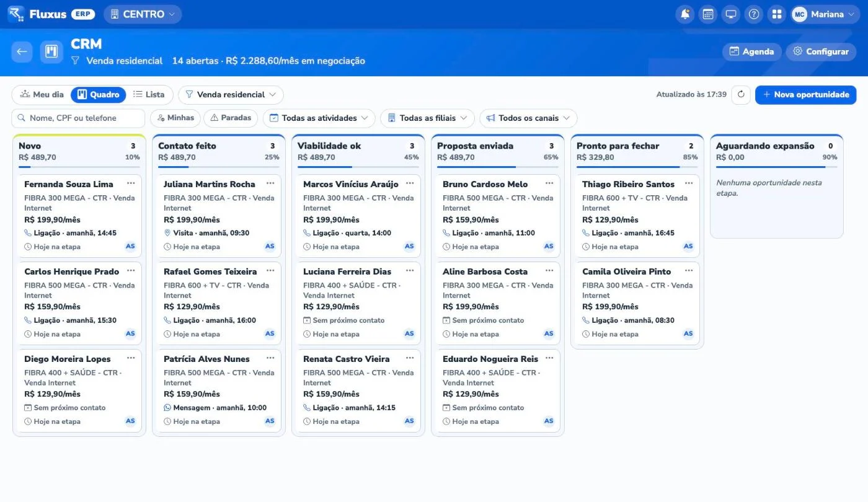Open the Luciana Ferreira Dias card
This screenshot has height=502, width=868.
pyautogui.click(x=358, y=303)
